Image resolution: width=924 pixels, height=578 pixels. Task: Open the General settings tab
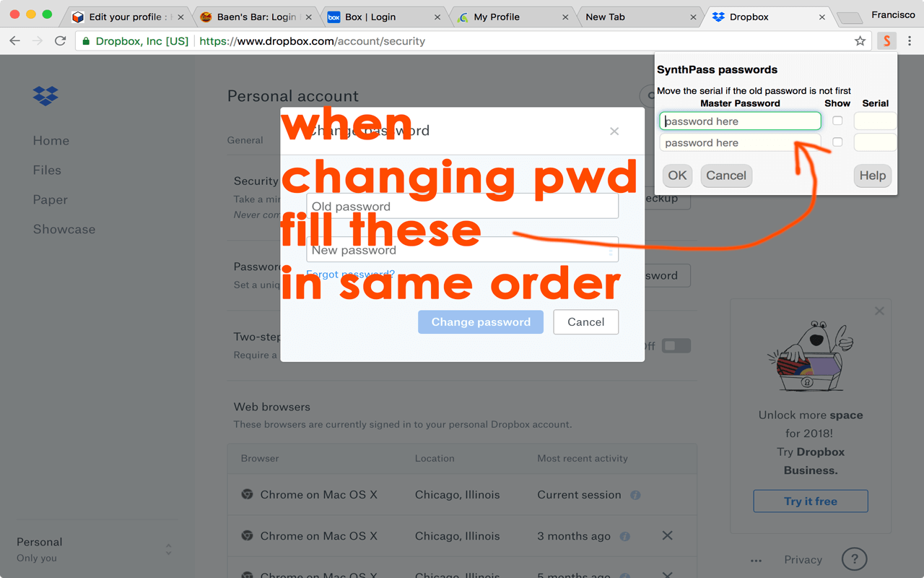[x=245, y=140]
